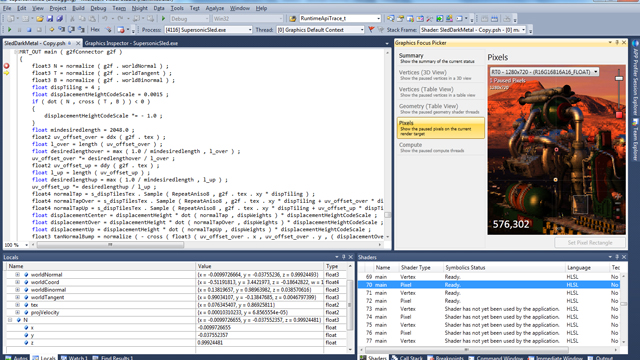Click the Breakpoints window icon in debug toolbar

pyautogui.click(x=121, y=30)
